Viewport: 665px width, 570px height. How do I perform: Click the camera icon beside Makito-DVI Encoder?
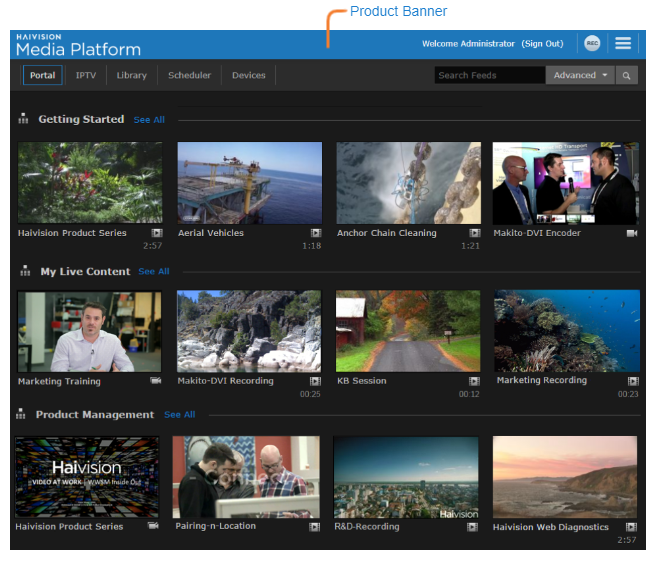tap(632, 233)
